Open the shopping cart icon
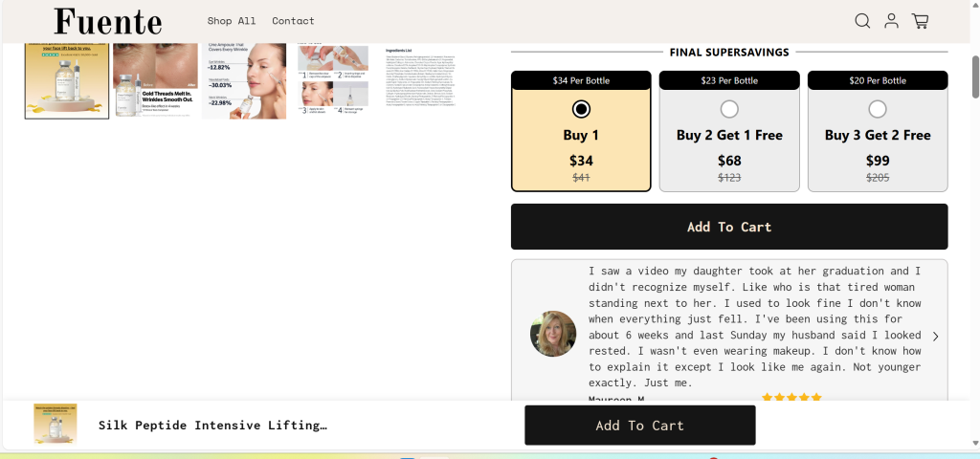The image size is (980, 459). tap(920, 21)
